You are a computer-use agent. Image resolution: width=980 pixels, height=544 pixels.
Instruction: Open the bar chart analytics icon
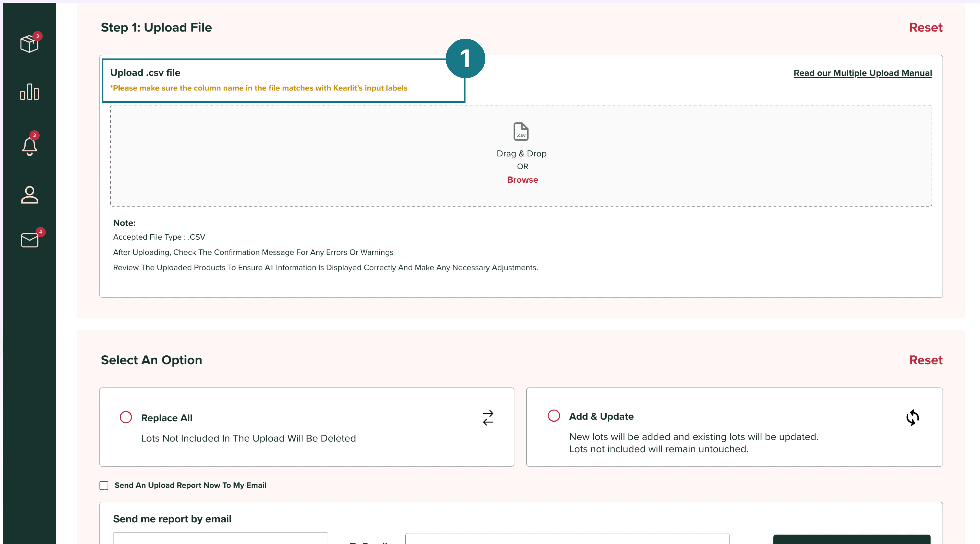pos(29,92)
